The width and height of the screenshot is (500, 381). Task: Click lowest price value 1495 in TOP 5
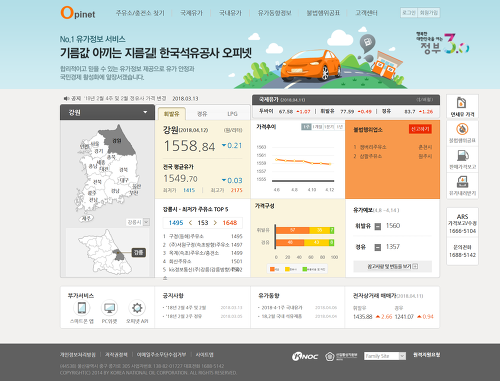(x=176, y=223)
